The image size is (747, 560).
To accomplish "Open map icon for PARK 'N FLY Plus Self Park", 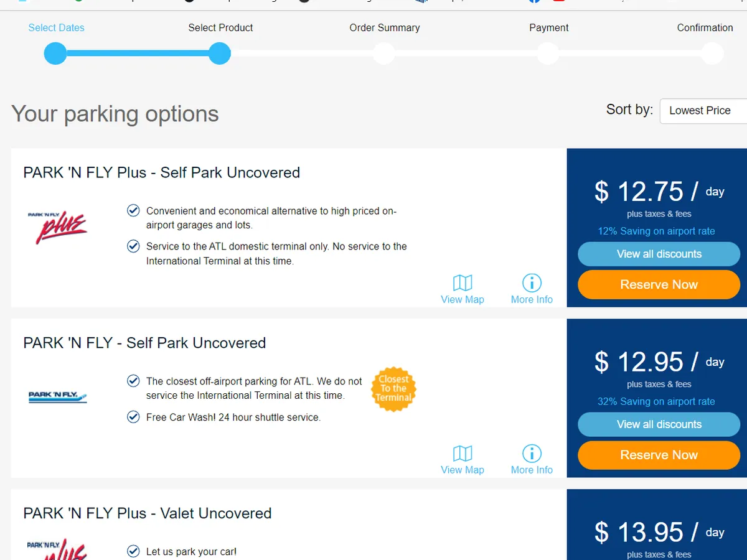I will coord(463,284).
